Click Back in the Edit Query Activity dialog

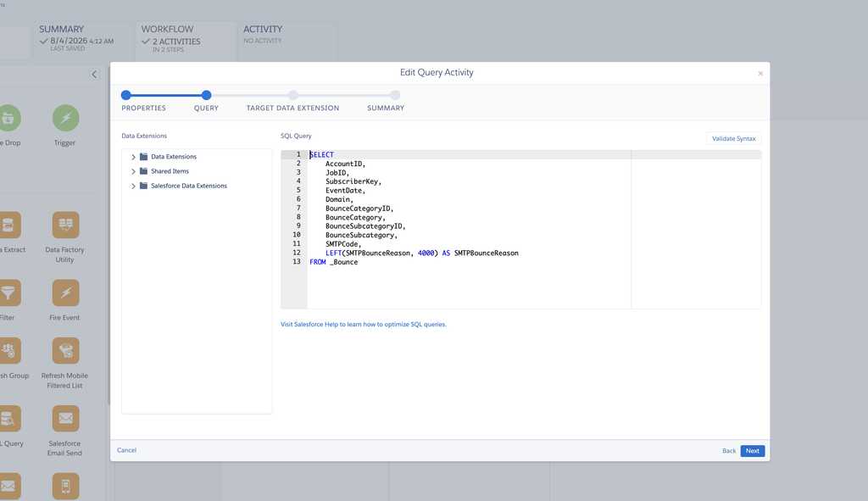(728, 451)
